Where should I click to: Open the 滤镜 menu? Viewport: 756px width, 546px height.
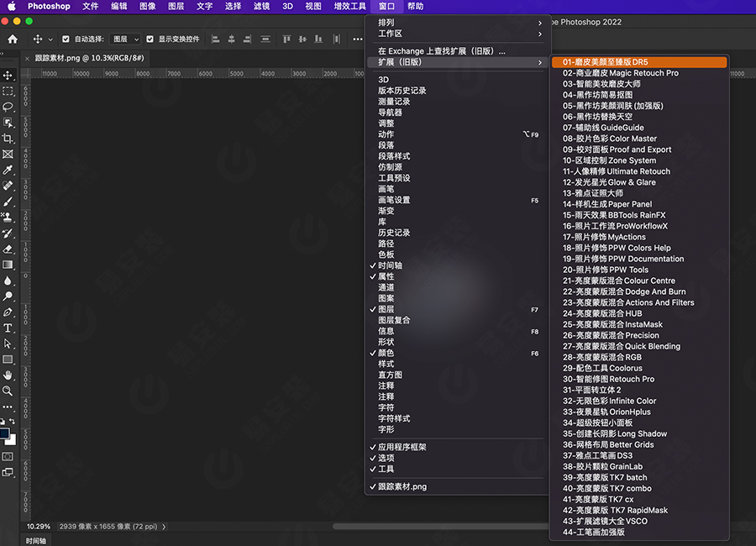261,6
